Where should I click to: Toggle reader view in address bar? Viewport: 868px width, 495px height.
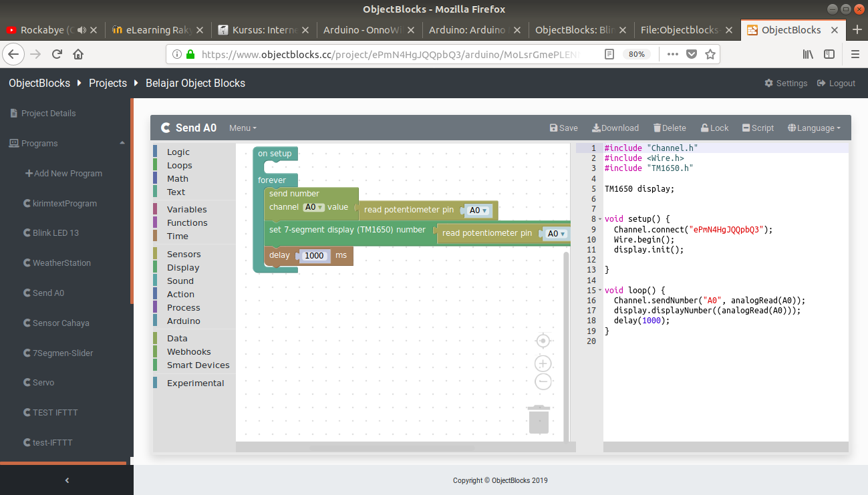[609, 54]
